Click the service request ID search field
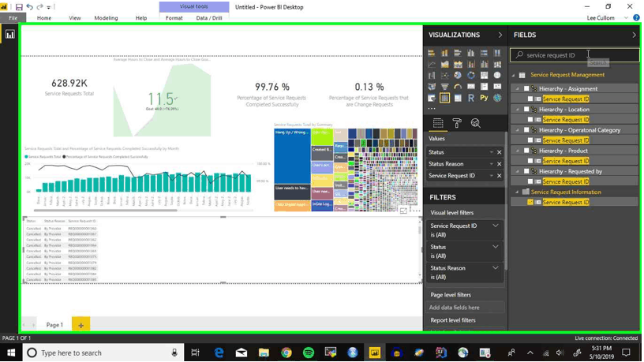This screenshot has height=362, width=644. coord(575,55)
